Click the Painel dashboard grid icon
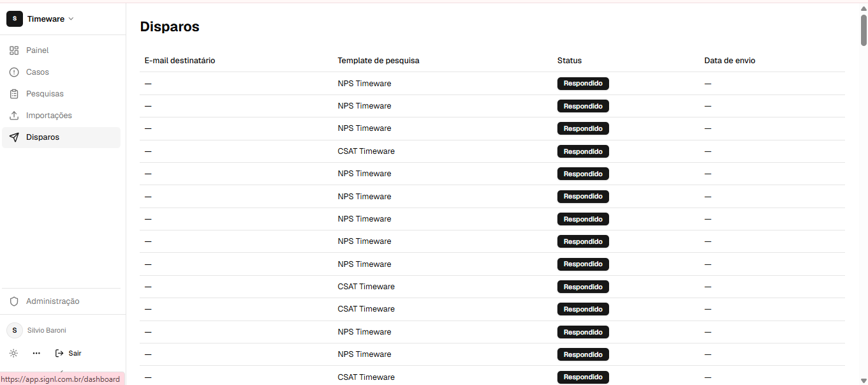Viewport: 868px width, 385px height. 14,50
